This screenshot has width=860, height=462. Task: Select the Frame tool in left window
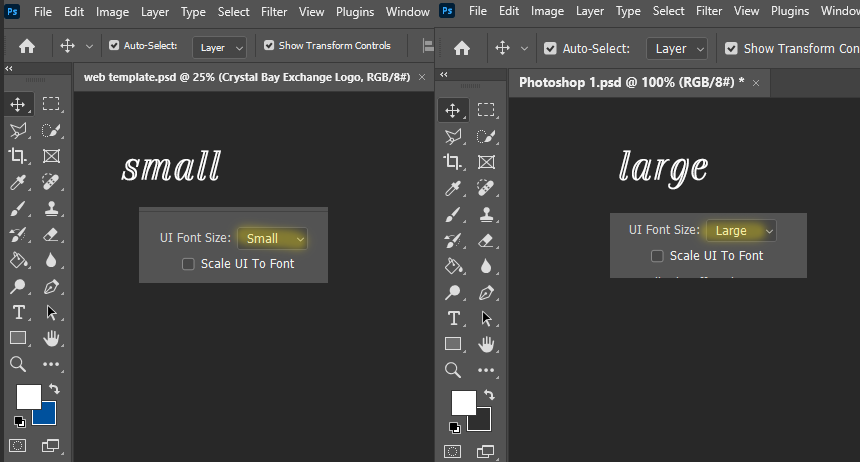point(51,156)
